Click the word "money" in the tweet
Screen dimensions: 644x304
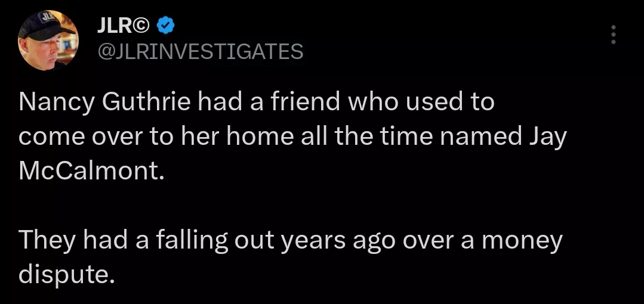click(x=522, y=240)
